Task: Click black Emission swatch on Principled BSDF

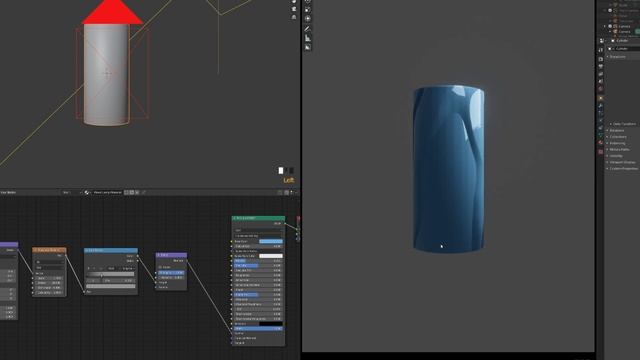Action: [x=271, y=324]
